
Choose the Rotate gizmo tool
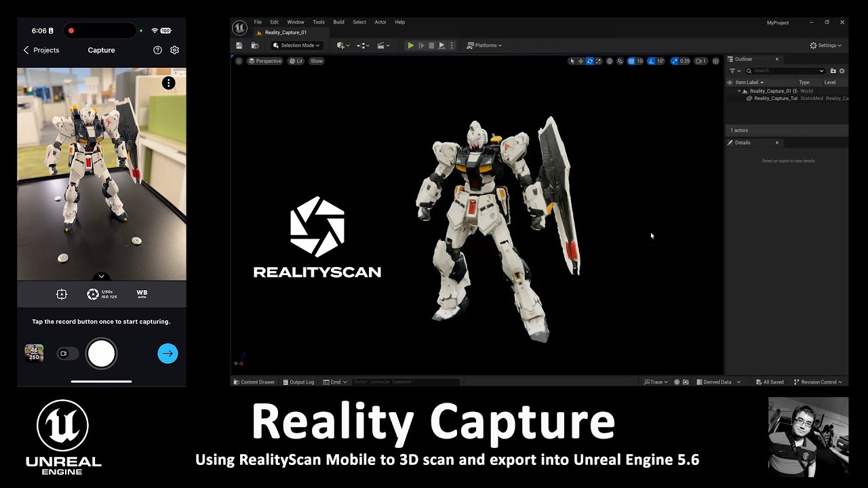[x=589, y=61]
